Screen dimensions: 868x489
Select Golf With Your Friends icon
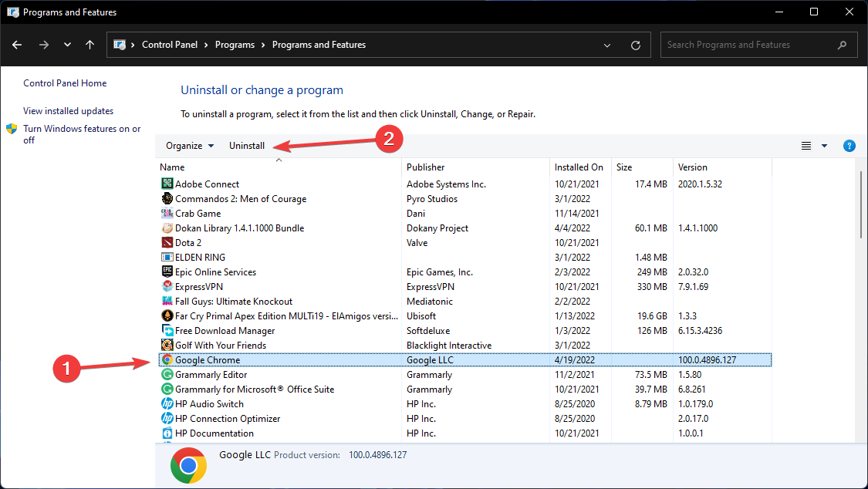[167, 346]
